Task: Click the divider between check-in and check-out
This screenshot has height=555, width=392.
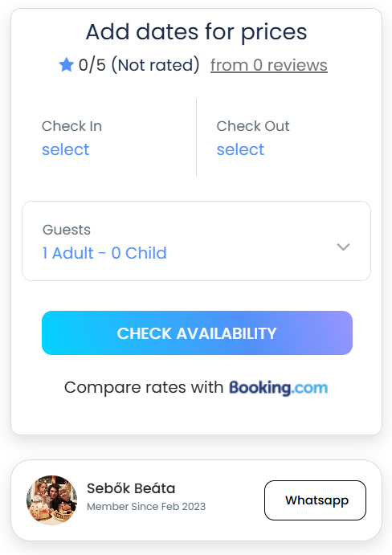Action: 197,137
